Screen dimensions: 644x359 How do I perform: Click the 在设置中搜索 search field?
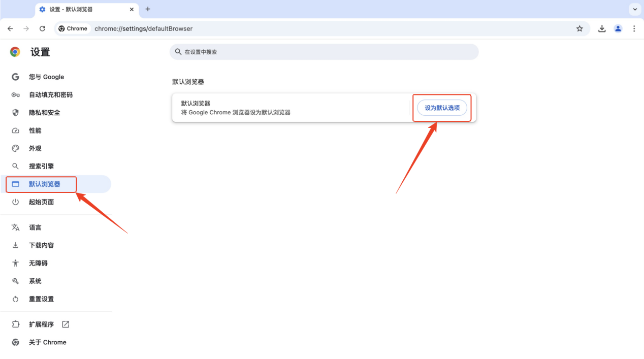click(x=324, y=52)
